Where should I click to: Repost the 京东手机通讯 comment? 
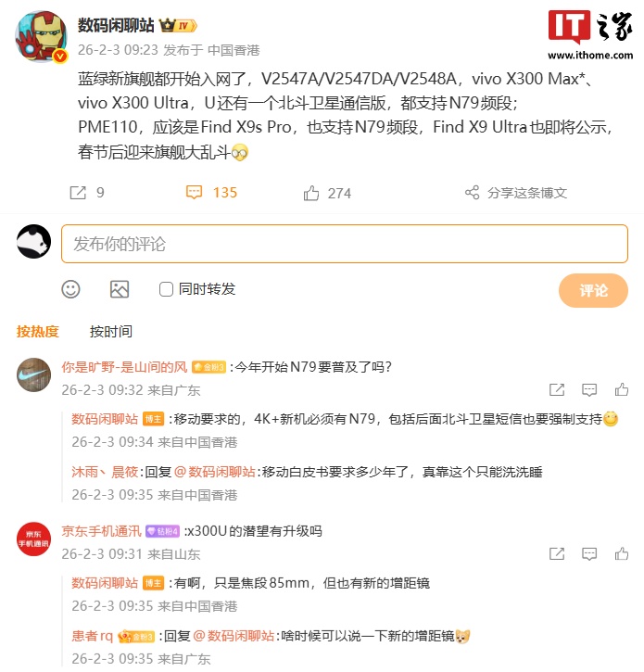[x=557, y=553]
